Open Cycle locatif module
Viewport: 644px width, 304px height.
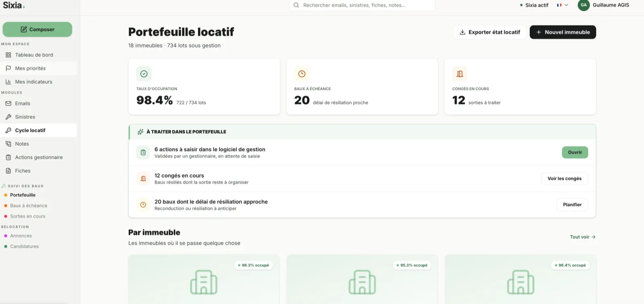38,130
